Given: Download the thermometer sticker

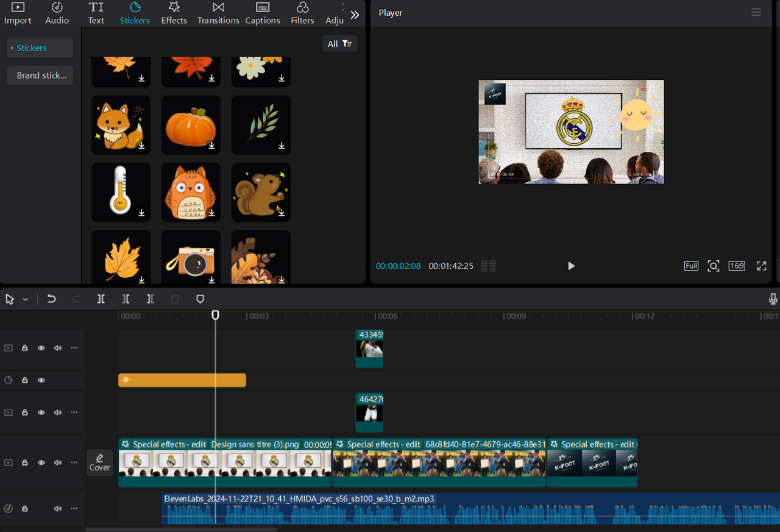Looking at the screenshot, I should click(x=141, y=213).
